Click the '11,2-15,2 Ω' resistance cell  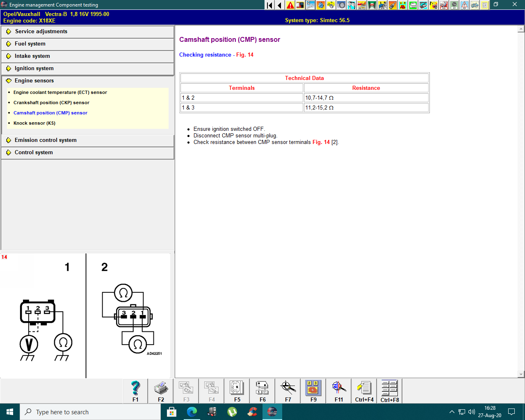point(366,107)
